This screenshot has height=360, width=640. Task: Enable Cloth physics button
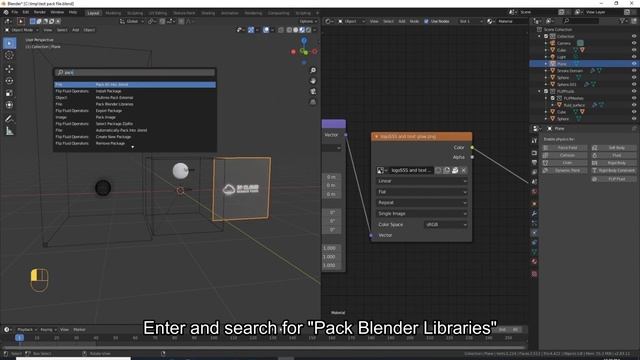pyautogui.click(x=565, y=163)
